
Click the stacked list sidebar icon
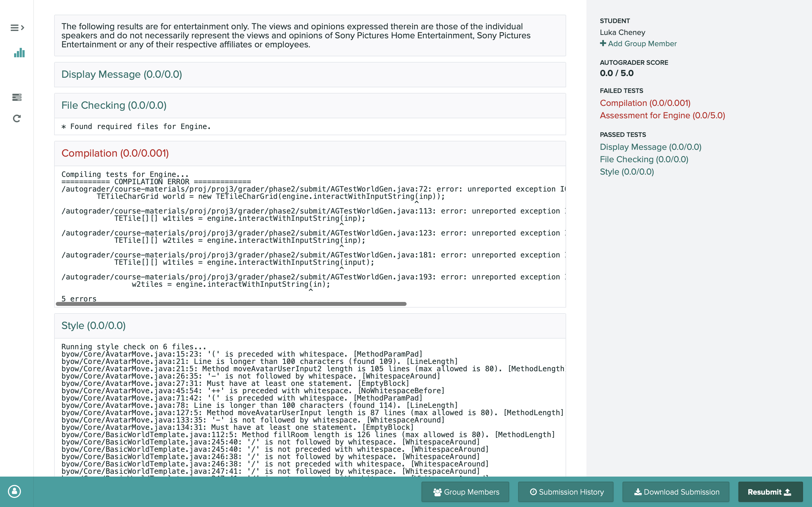[x=17, y=97]
